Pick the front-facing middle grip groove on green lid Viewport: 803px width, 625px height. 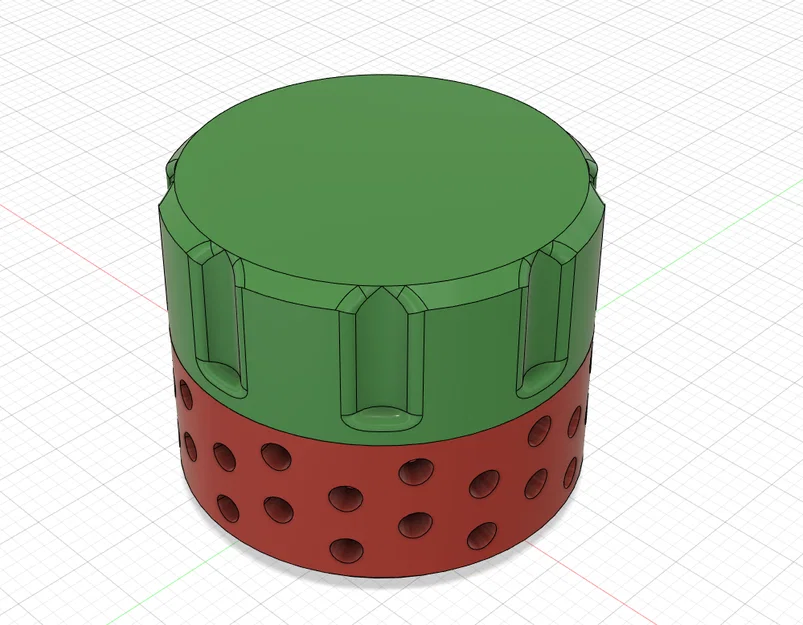(382, 359)
